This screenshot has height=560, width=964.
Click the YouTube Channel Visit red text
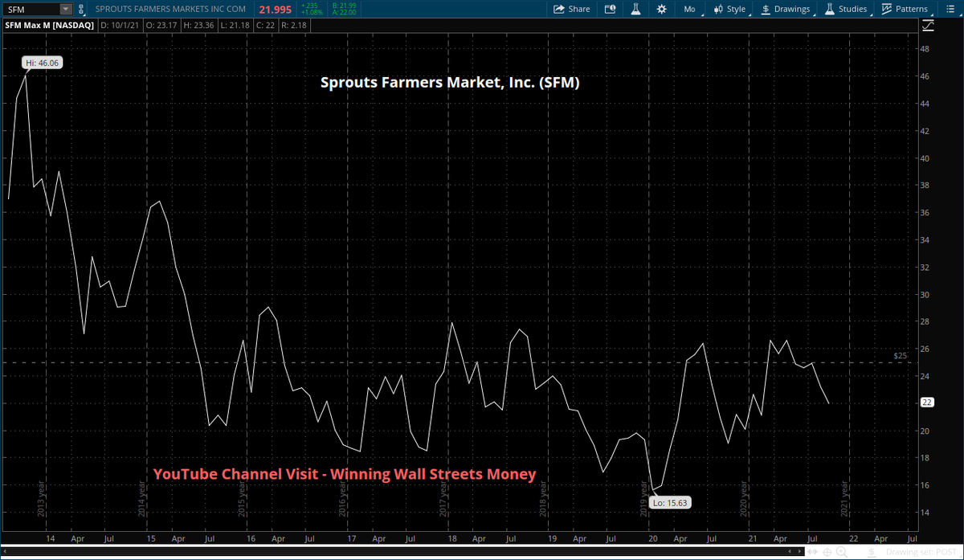[x=345, y=474]
